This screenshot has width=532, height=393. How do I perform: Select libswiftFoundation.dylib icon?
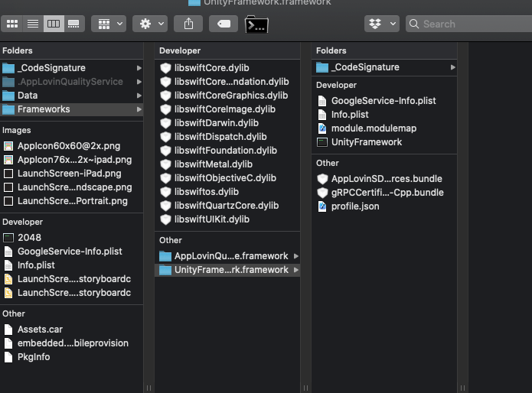165,151
